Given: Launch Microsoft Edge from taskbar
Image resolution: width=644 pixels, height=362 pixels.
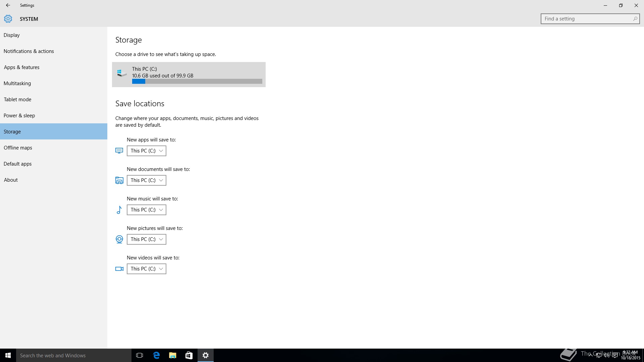Looking at the screenshot, I should (156, 355).
